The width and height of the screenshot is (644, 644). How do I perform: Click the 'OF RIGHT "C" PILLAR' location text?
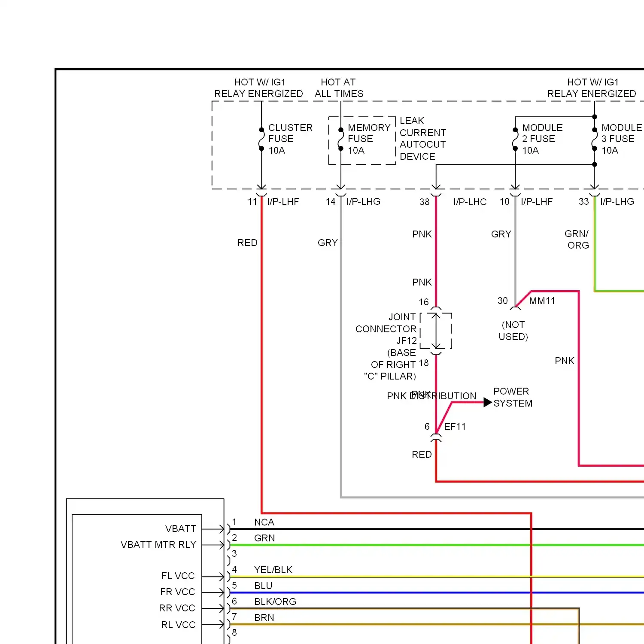click(x=390, y=371)
